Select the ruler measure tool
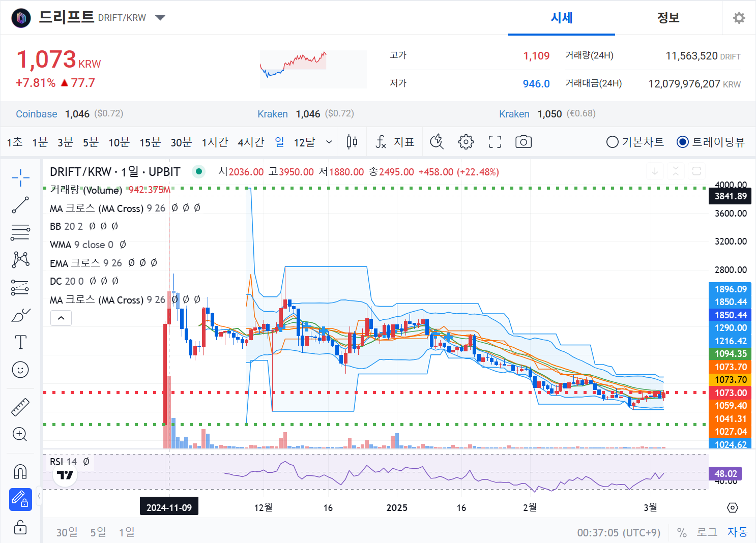Viewport: 756px width, 543px height. point(20,407)
